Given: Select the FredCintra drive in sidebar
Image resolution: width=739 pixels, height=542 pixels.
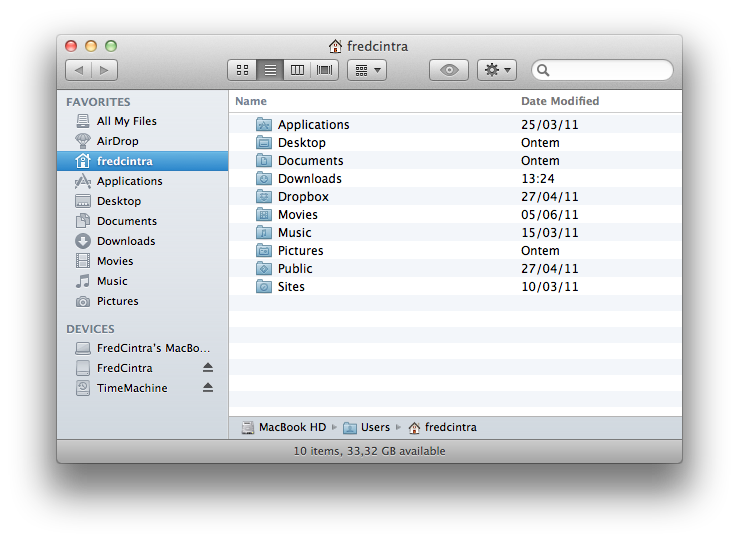Looking at the screenshot, I should click(142, 368).
